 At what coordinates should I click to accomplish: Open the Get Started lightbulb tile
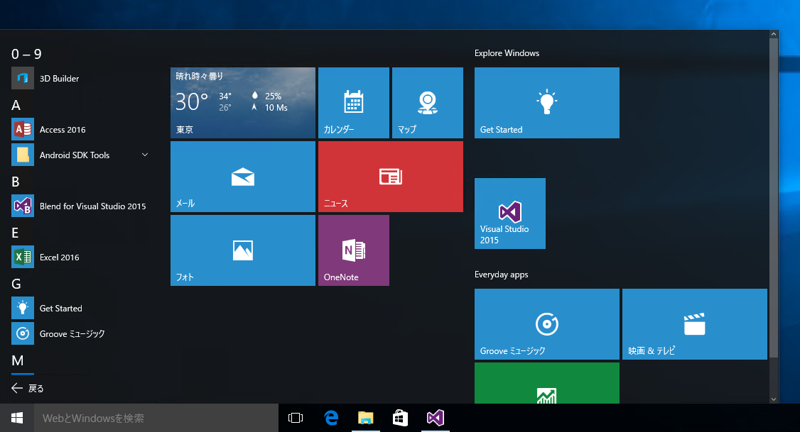(x=547, y=103)
